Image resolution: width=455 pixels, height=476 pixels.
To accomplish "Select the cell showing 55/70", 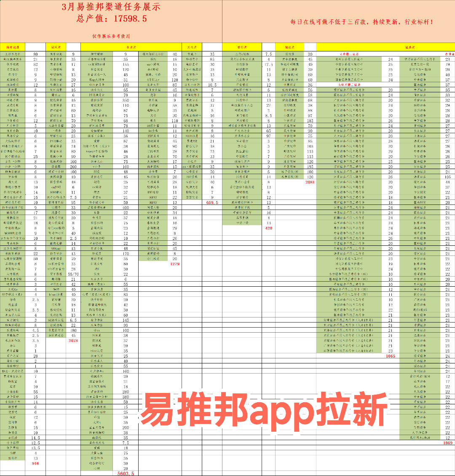I will click(73, 274).
